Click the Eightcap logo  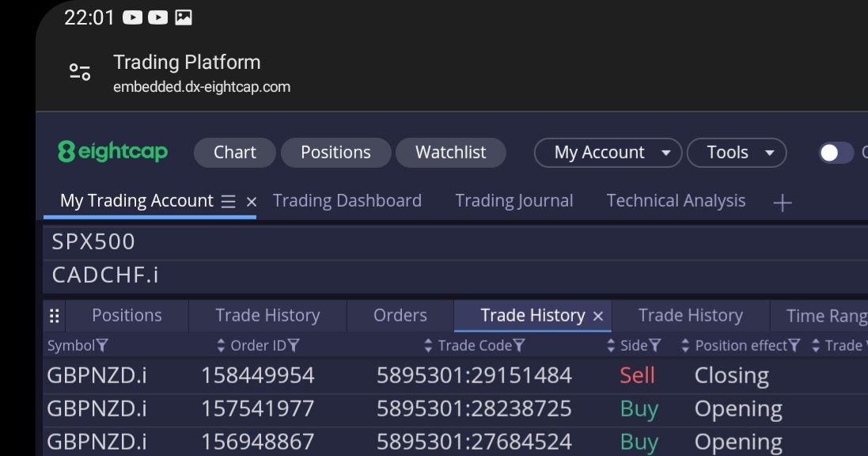point(113,151)
